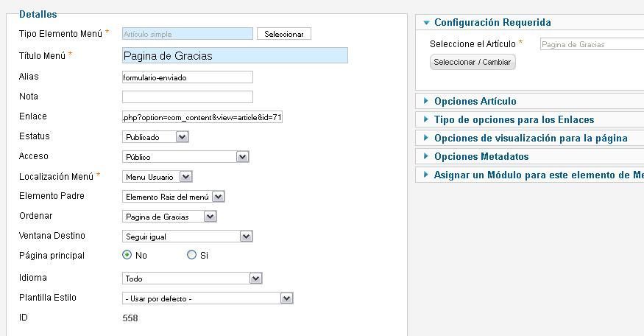Open the Idioma dropdown showing Todo
Viewport: 644px width, 336px height.
pyautogui.click(x=192, y=279)
